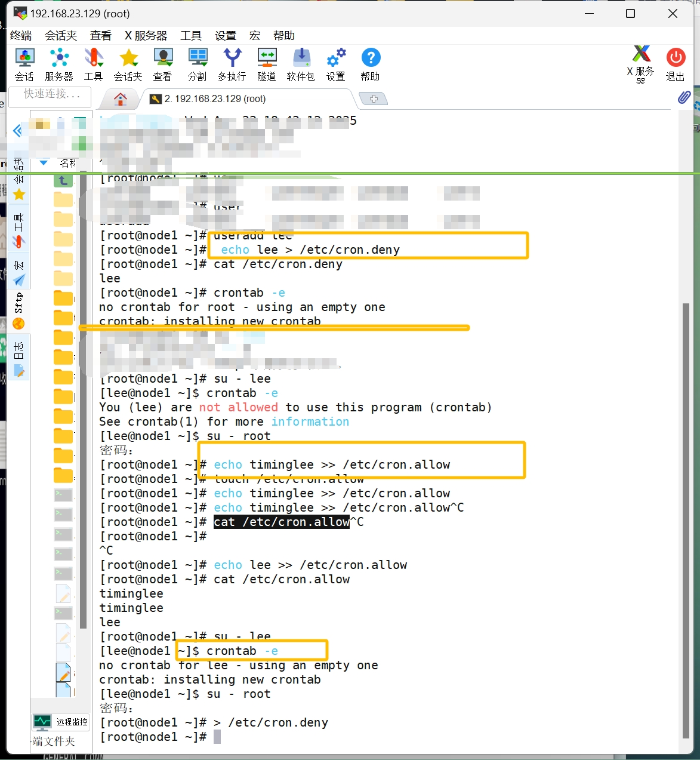Click the 服务器 (Servers) toolbar icon
700x760 pixels.
coord(59,64)
